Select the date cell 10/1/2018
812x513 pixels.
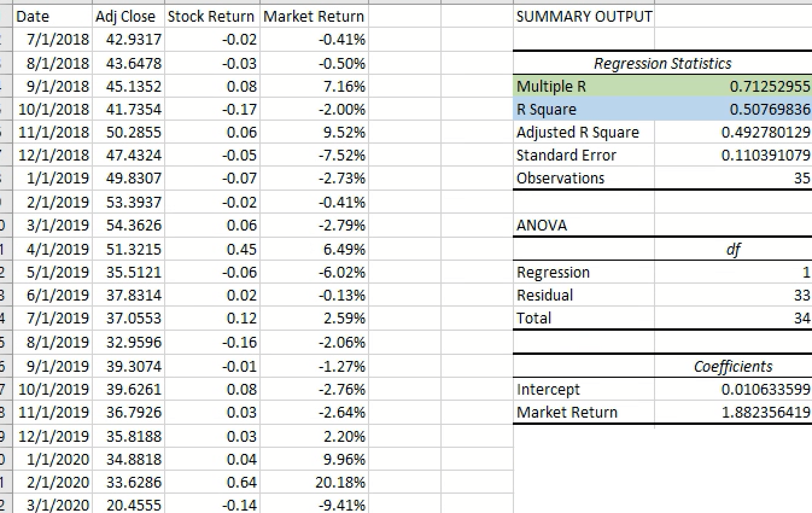coord(52,109)
